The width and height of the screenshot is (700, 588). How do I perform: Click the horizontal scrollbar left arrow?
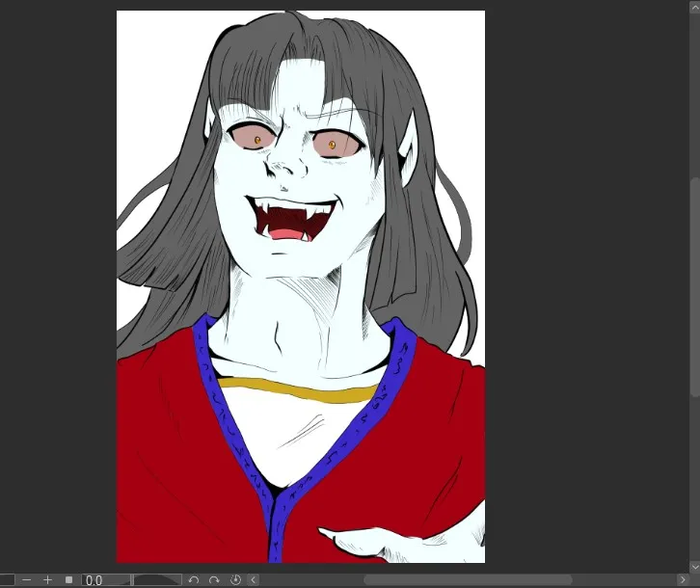coord(254,579)
